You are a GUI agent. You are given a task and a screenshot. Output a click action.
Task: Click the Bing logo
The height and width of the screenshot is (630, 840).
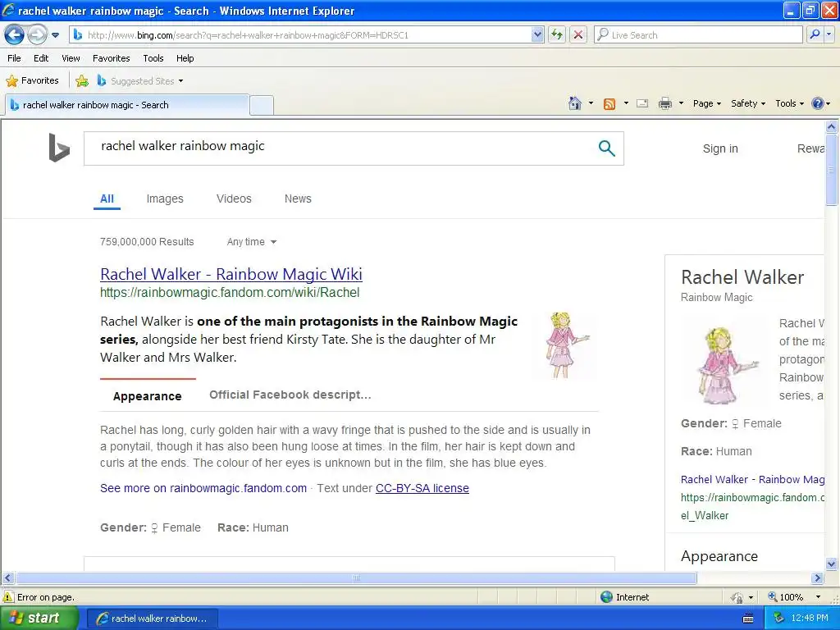pos(59,148)
